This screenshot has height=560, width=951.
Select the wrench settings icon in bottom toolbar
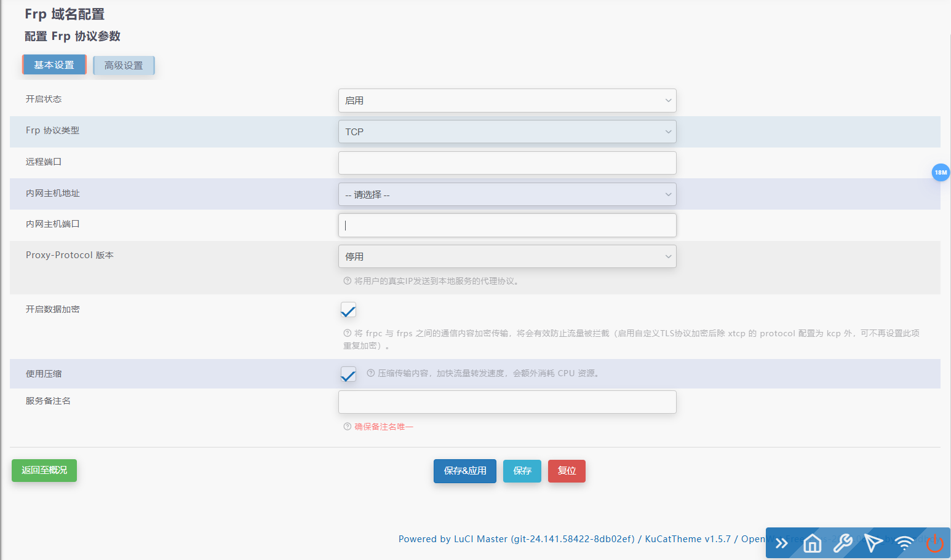[843, 543]
